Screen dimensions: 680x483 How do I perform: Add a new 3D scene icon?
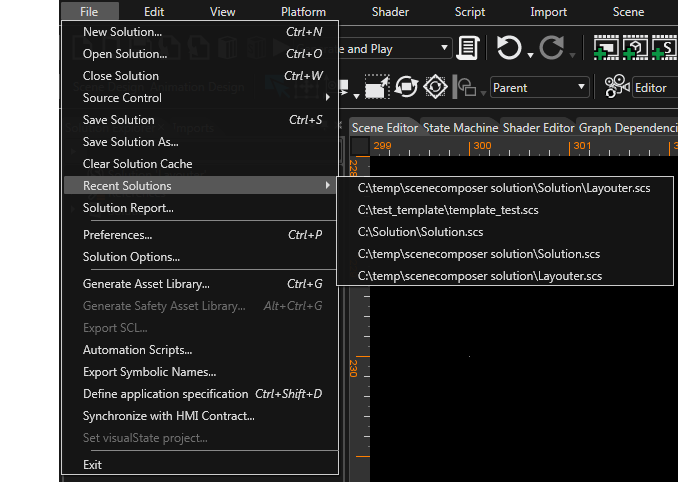tap(635, 48)
